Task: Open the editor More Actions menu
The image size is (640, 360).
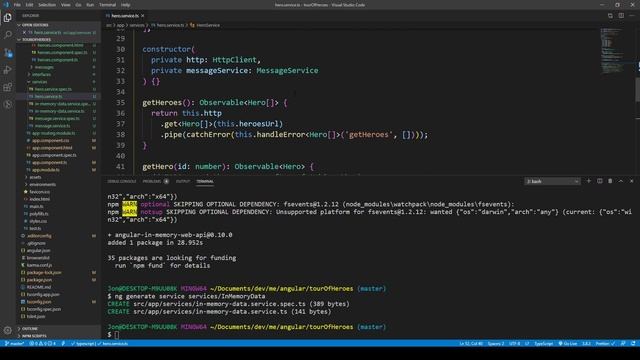Action: (x=631, y=16)
